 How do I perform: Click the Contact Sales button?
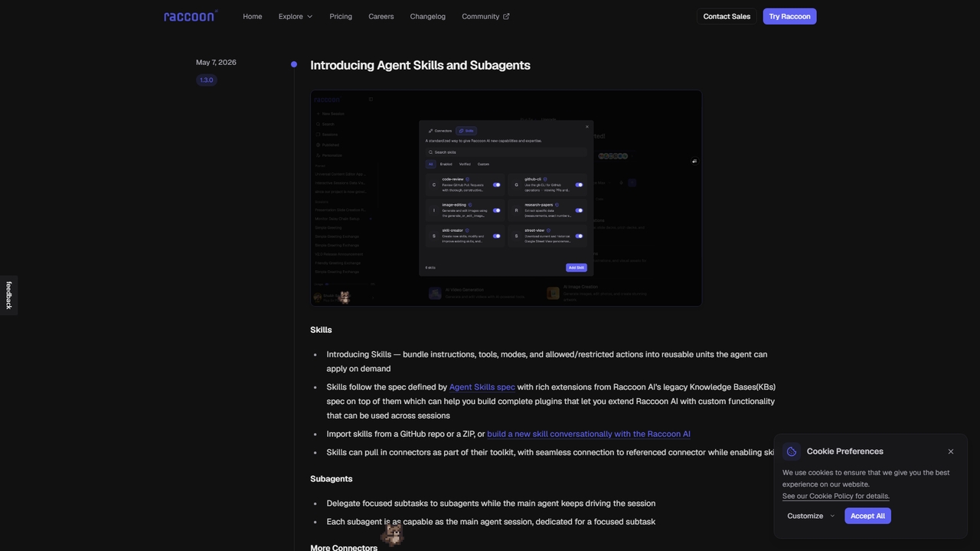pos(727,16)
